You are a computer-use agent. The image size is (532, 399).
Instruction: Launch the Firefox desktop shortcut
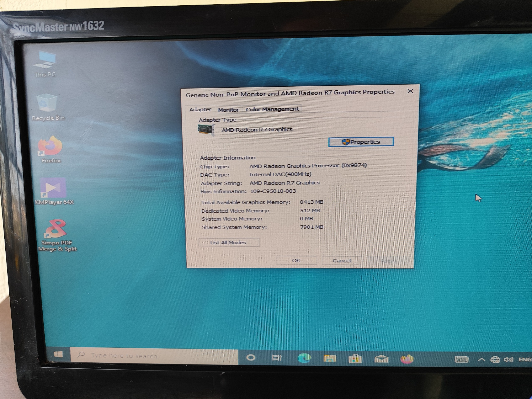point(50,147)
